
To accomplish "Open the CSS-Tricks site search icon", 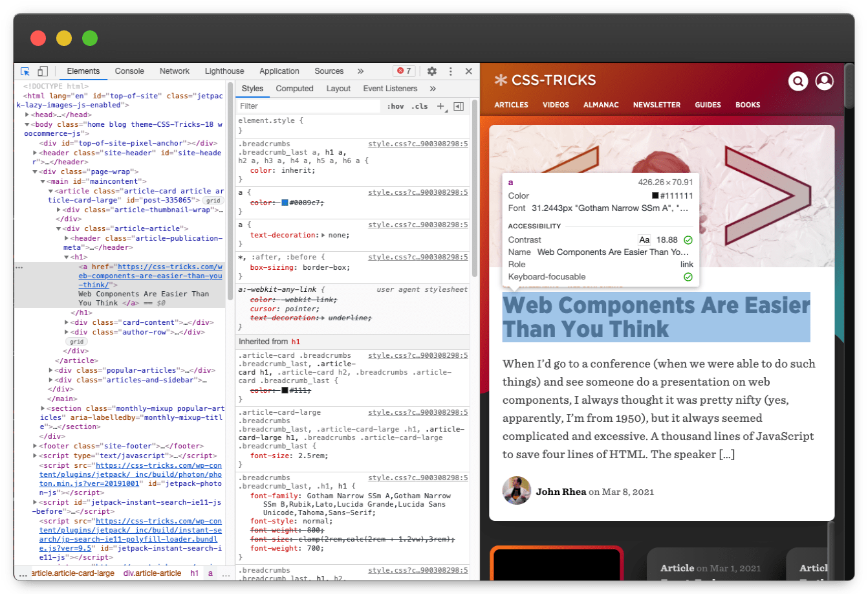I will point(798,82).
